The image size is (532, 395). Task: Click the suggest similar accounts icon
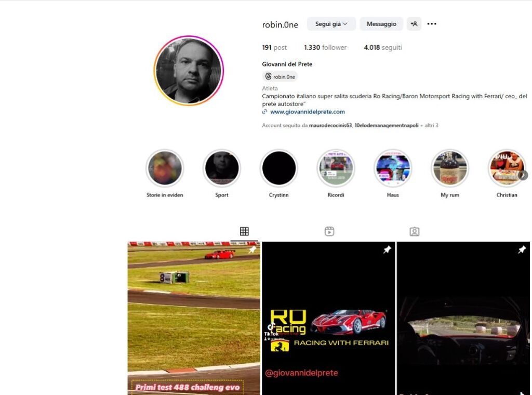(x=414, y=24)
